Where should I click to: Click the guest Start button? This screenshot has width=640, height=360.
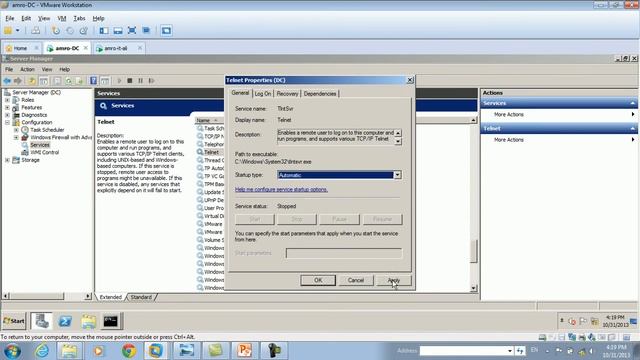[14, 321]
